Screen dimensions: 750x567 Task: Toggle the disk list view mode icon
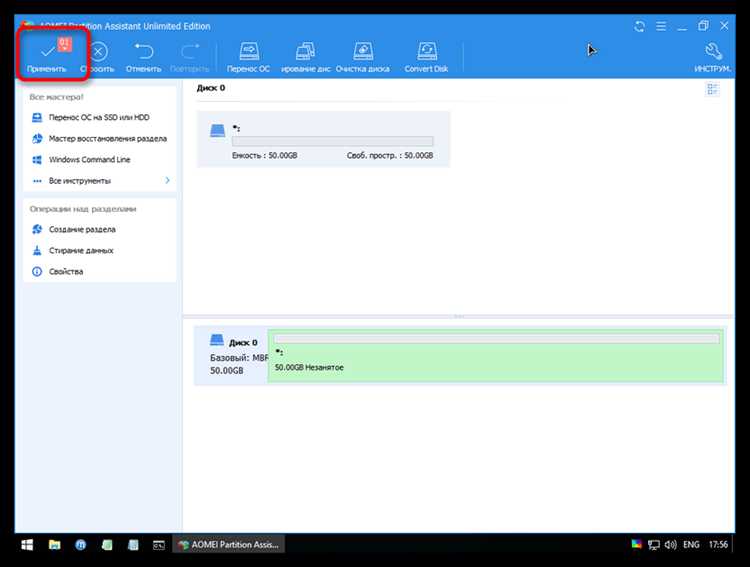713,89
